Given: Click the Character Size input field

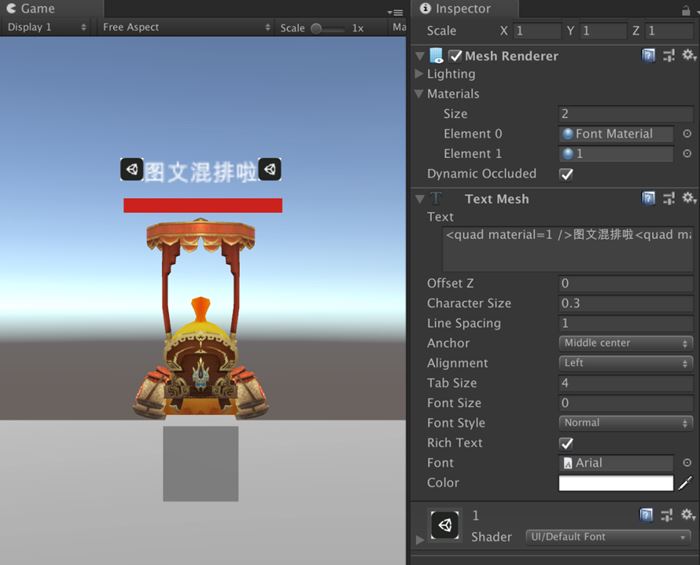Looking at the screenshot, I should pyautogui.click(x=625, y=303).
